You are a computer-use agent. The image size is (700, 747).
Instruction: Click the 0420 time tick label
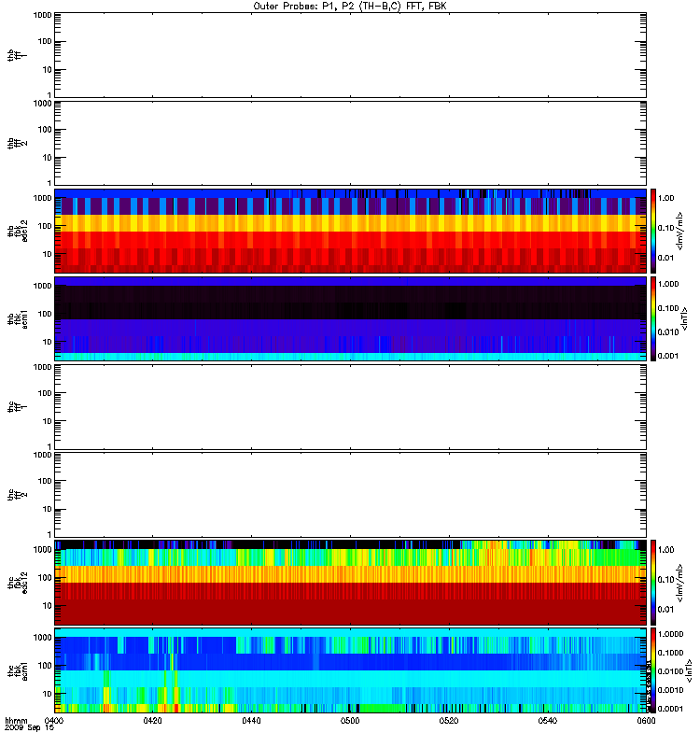coord(152,720)
